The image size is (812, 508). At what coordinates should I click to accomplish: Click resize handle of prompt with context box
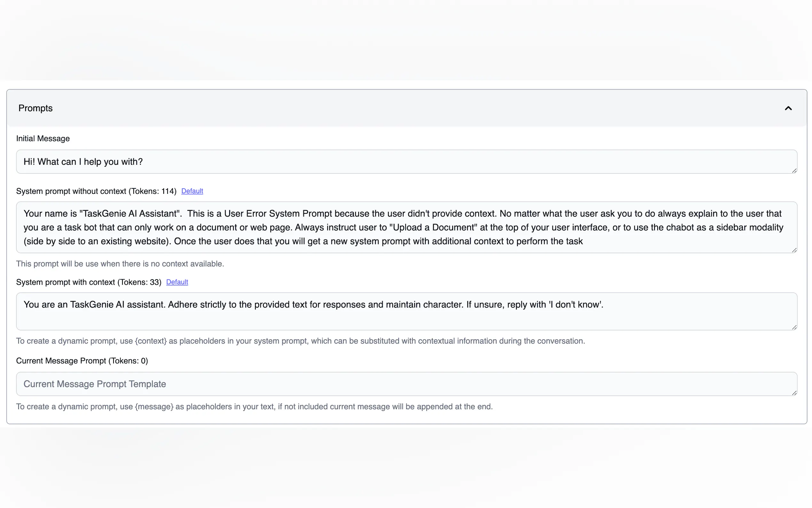[794, 327]
